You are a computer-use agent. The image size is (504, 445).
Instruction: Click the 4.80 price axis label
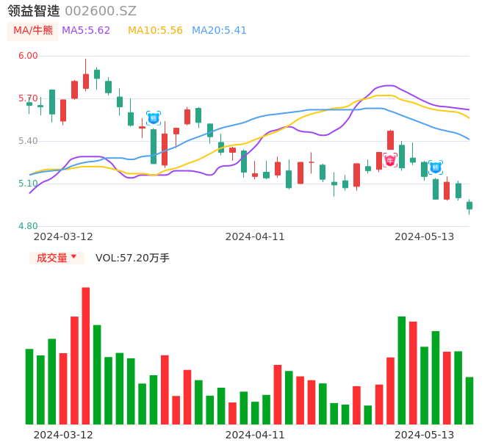pos(28,226)
